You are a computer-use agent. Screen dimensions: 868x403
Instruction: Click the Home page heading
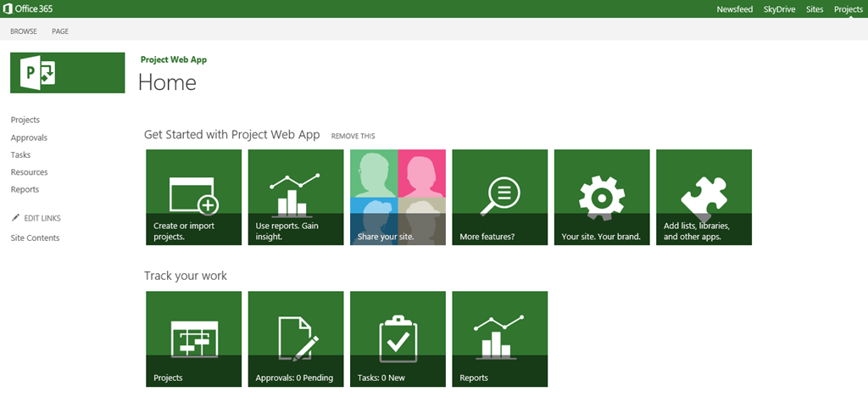167,82
